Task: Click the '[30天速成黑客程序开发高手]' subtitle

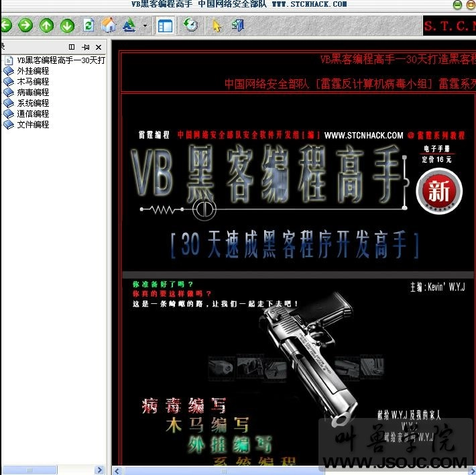Action: point(295,245)
